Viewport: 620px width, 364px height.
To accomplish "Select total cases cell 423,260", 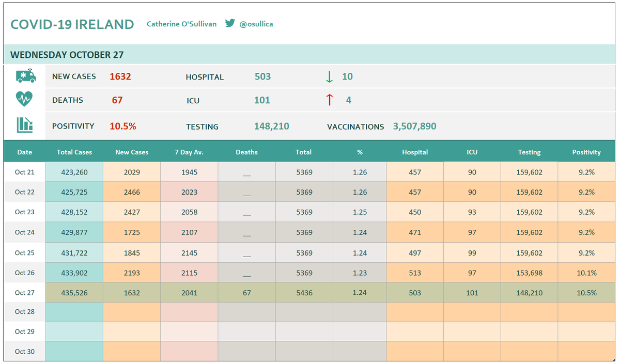I will coord(74,172).
